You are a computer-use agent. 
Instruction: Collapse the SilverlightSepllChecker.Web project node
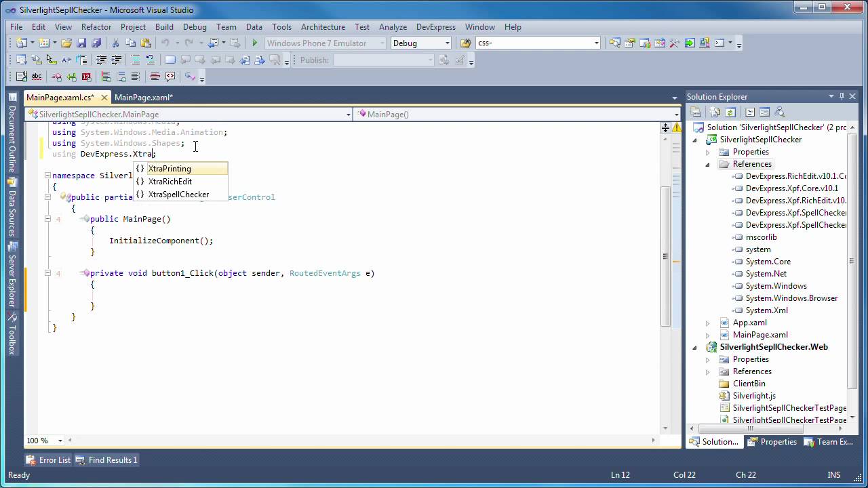(x=694, y=347)
